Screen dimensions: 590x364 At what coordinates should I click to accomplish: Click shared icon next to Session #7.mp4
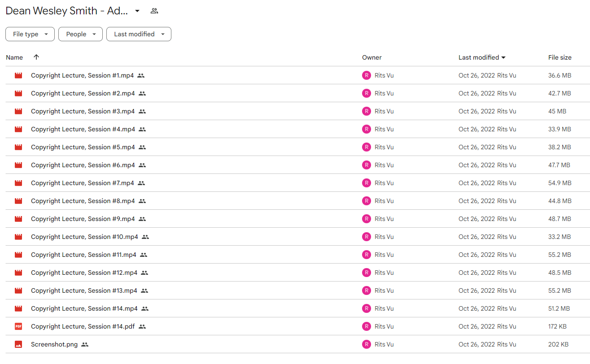coord(141,183)
